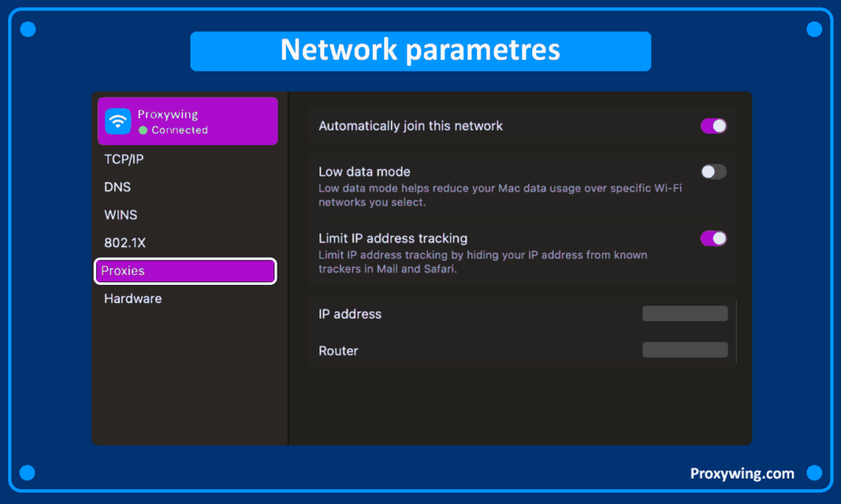
Task: Click the Low data mode description text
Action: [500, 195]
